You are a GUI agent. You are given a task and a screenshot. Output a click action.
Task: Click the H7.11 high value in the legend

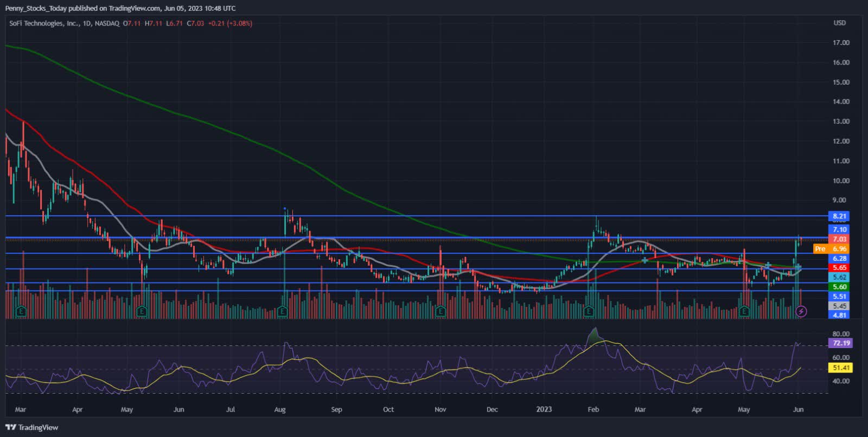[x=154, y=23]
